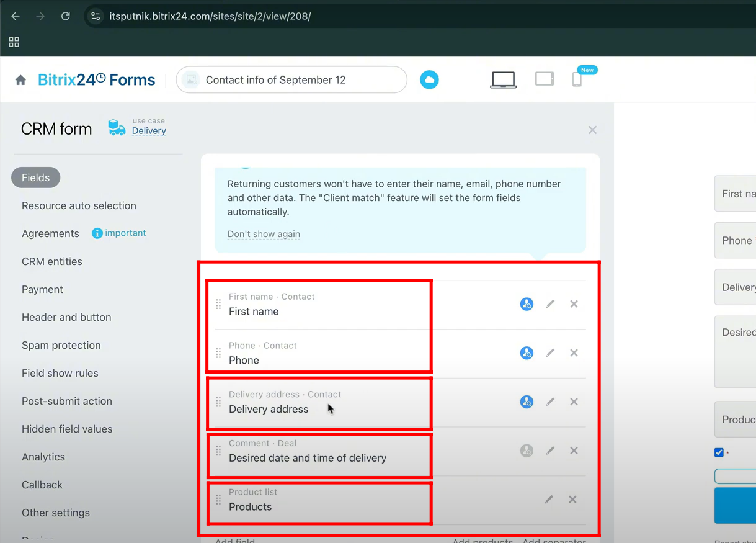Open the Delivery use case selector
Viewport: 756px width, 543px height.
pos(149,131)
